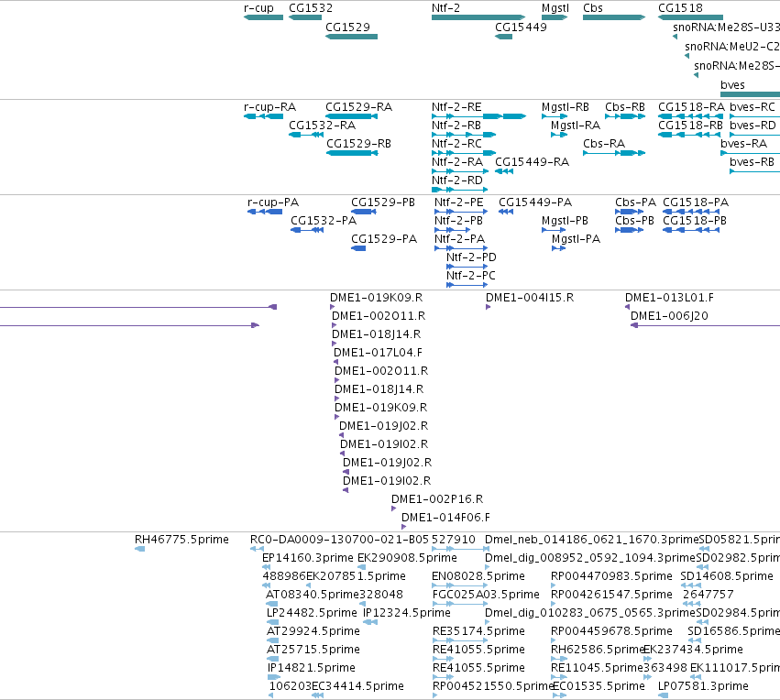Select the CG1532-RA transcript label
Screen dimensions: 780x700
(323, 126)
